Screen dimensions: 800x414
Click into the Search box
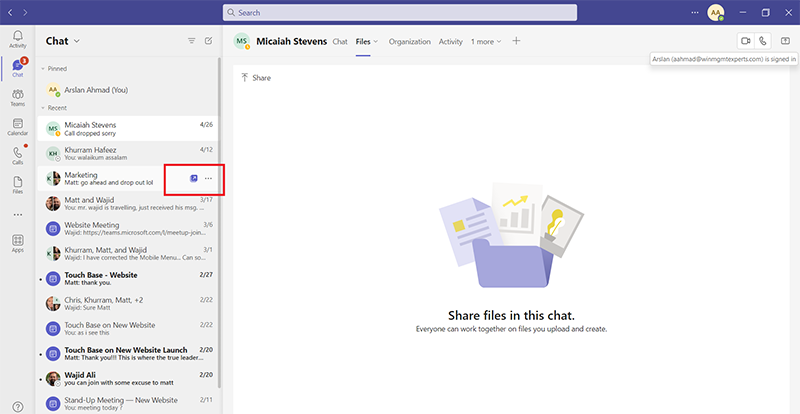pos(400,13)
